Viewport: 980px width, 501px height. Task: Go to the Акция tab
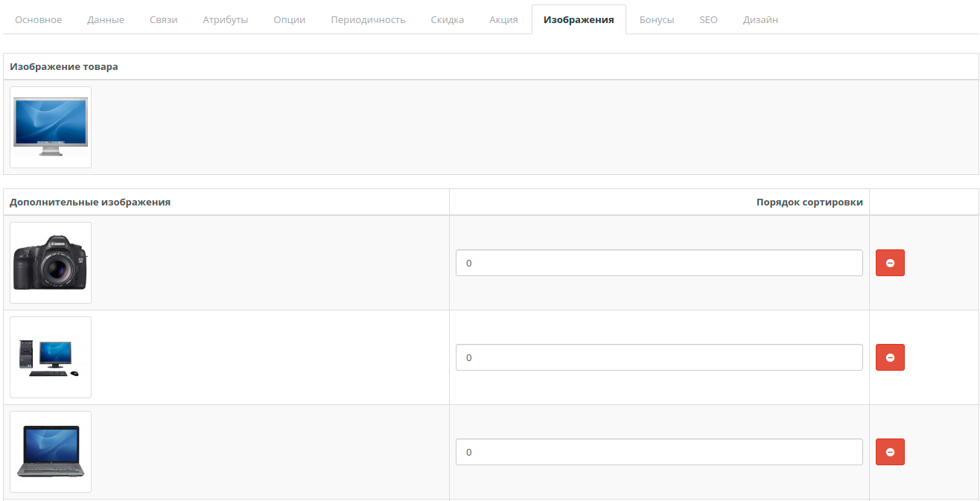(x=504, y=20)
